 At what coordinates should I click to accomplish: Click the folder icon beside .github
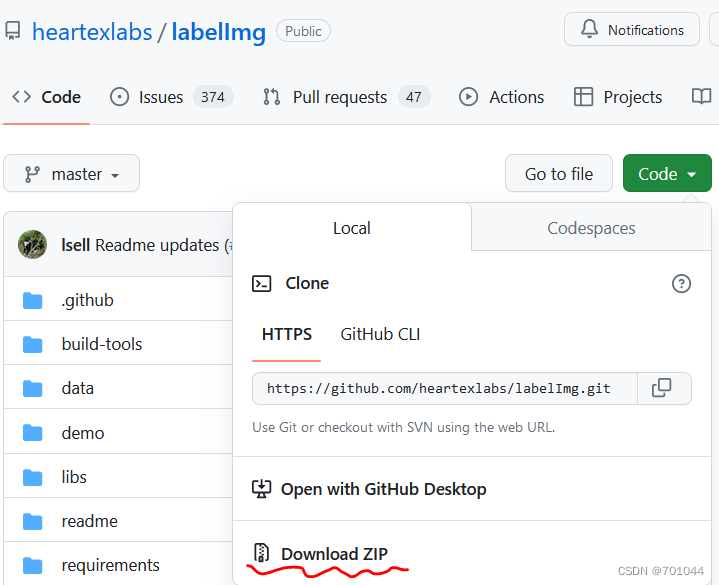click(x=33, y=301)
